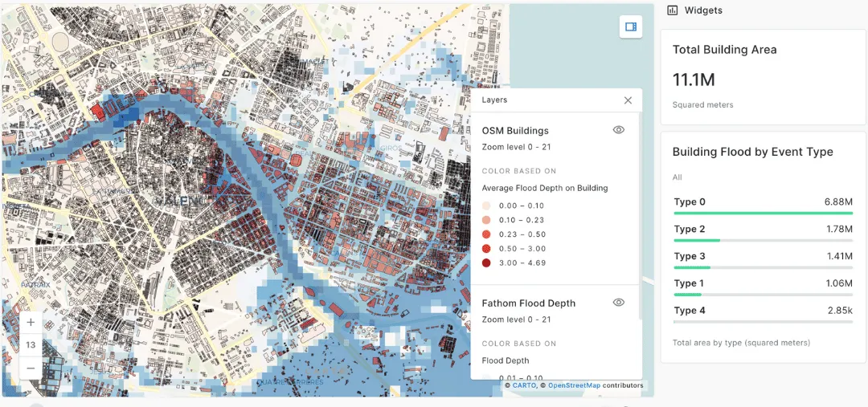Click the Total Building Area widget title
Viewport: 868px width, 407px height.
[x=724, y=50]
